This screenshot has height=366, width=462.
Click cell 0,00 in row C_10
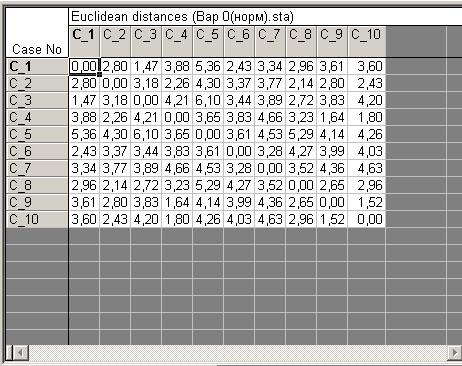coord(367,219)
